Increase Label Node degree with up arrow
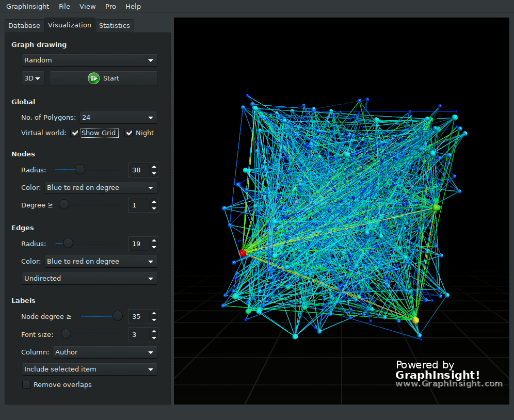Screen dimensions: 514x420 pos(154,313)
